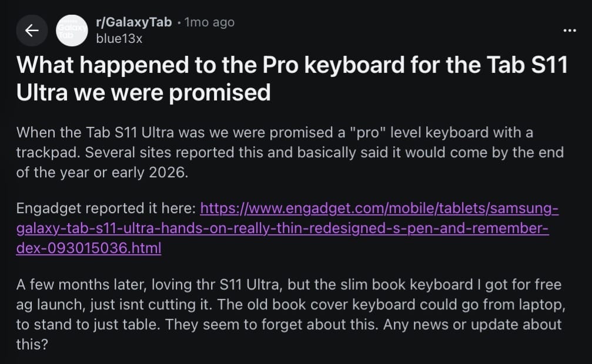Open the Engadget article hyperlink
The image size is (592, 364).
click(379, 208)
